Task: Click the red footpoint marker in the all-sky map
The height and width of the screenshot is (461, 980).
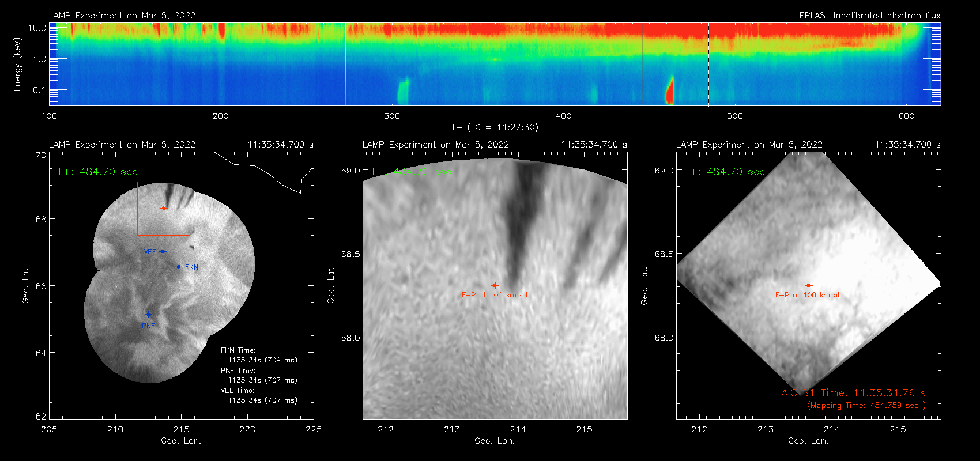Action: point(164,208)
